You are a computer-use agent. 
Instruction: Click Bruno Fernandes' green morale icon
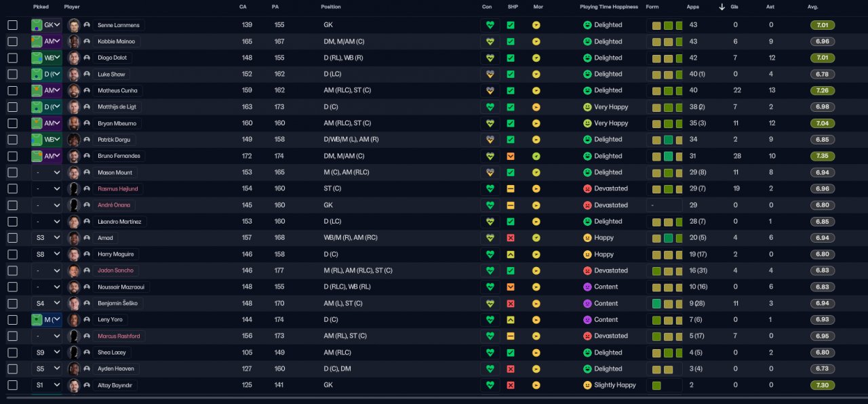click(536, 156)
